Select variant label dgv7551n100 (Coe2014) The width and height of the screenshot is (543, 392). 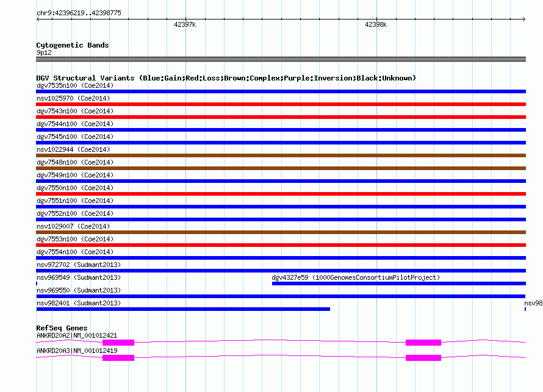coord(75,201)
